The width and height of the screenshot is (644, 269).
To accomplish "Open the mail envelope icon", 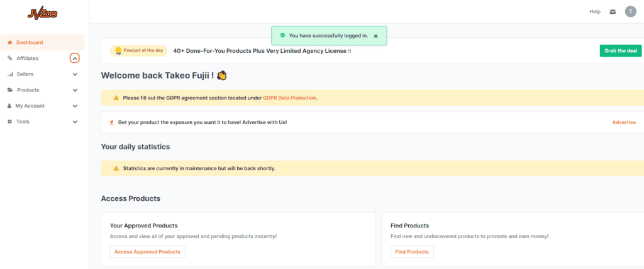I will pos(613,12).
